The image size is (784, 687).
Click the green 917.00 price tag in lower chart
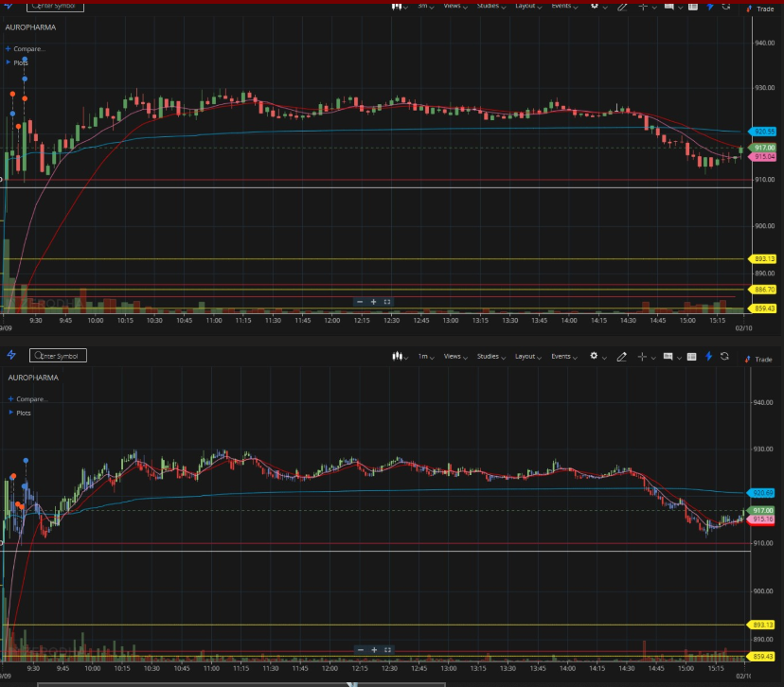coord(761,511)
